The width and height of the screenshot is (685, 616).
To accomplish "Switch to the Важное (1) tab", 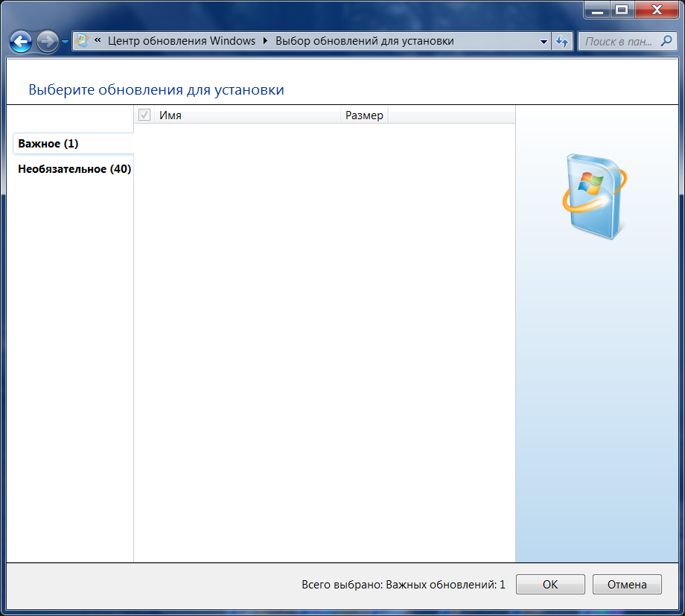I will [73, 144].
